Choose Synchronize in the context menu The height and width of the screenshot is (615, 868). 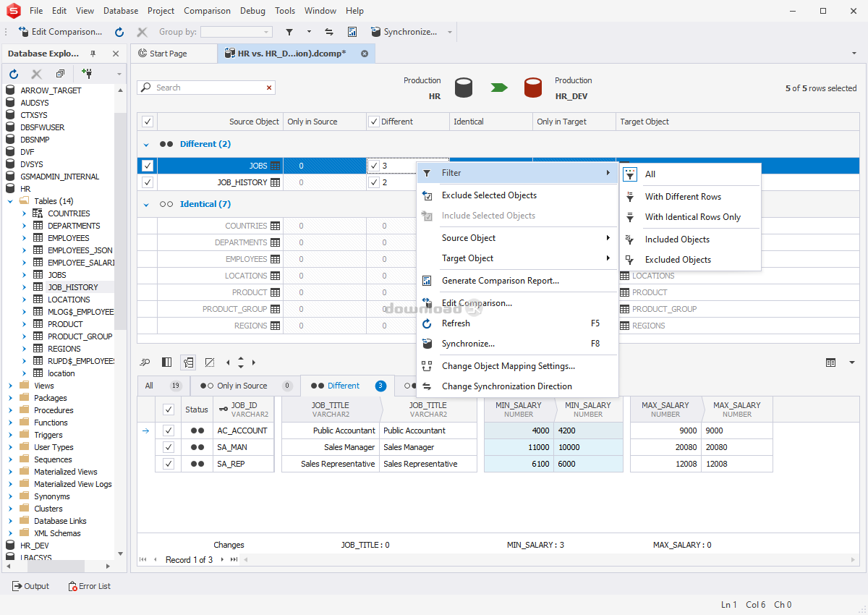click(x=517, y=344)
